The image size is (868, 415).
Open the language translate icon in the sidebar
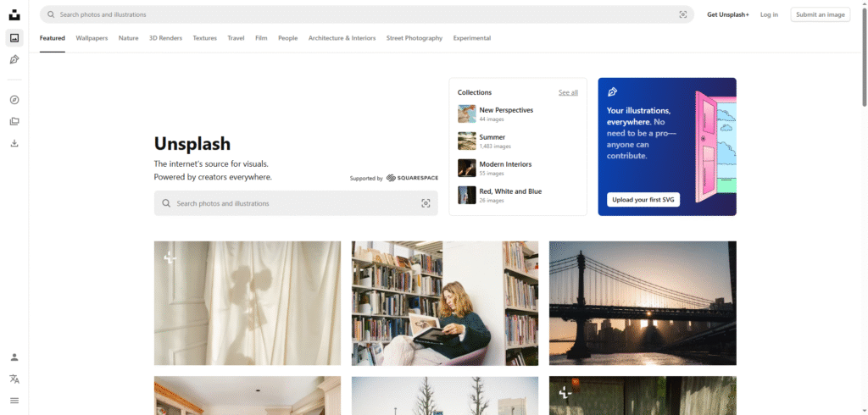click(x=14, y=379)
